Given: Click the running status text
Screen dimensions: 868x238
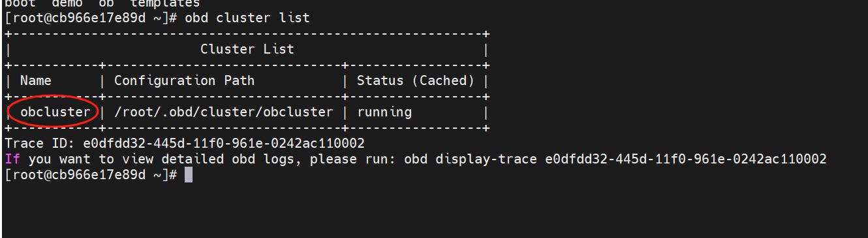Looking at the screenshot, I should click(384, 112).
